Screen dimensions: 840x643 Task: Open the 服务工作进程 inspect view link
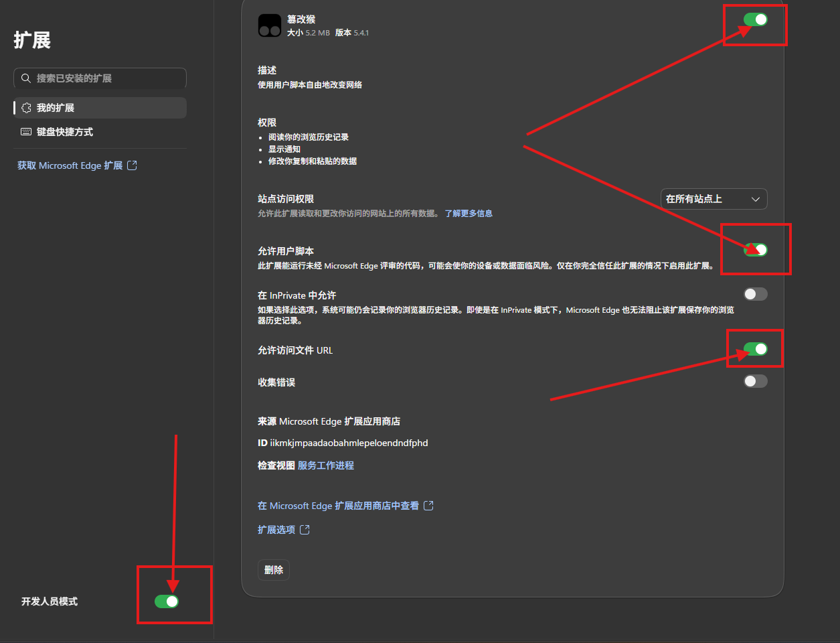[x=326, y=466]
